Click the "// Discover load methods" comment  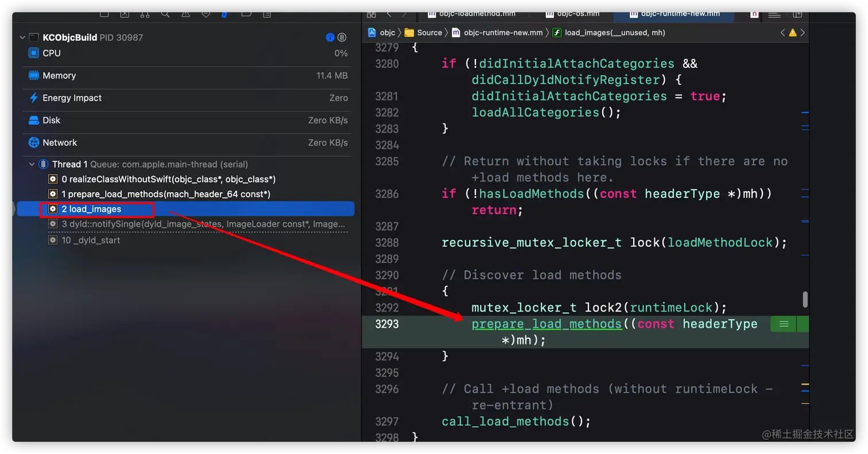tap(532, 275)
